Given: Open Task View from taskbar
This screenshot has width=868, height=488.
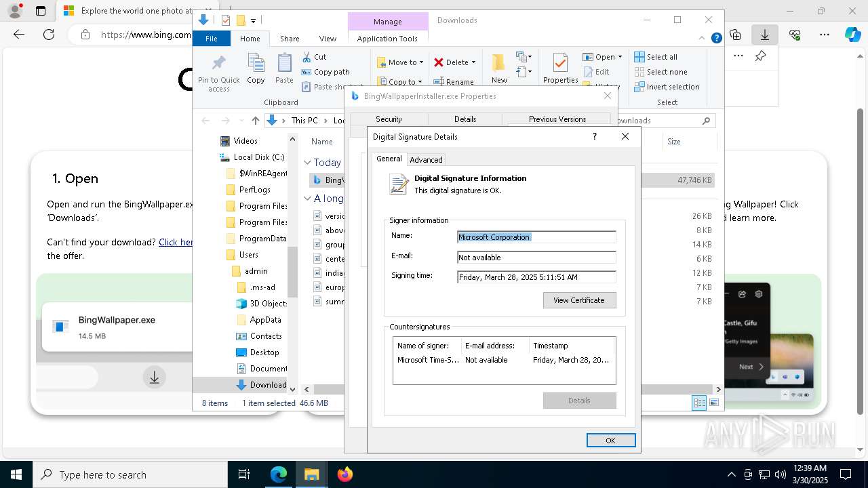Looking at the screenshot, I should (244, 474).
